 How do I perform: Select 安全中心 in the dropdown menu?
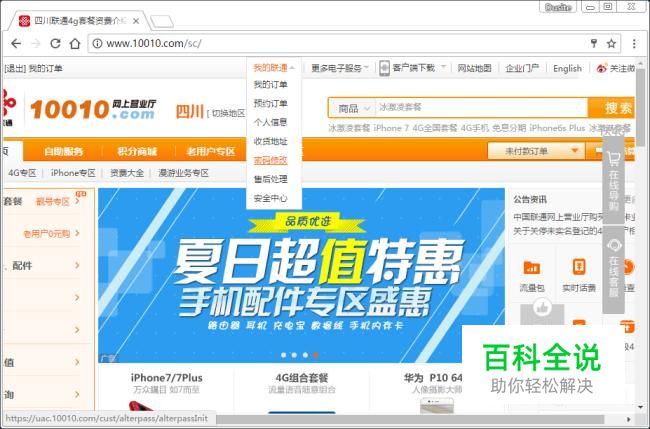(270, 198)
